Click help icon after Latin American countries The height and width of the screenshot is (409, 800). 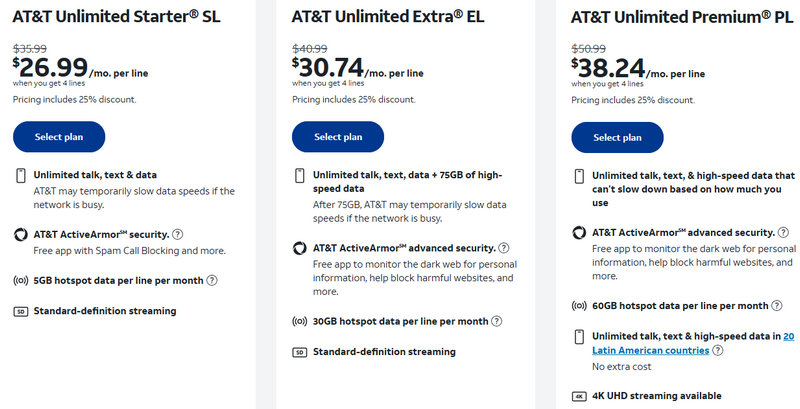[x=719, y=350]
